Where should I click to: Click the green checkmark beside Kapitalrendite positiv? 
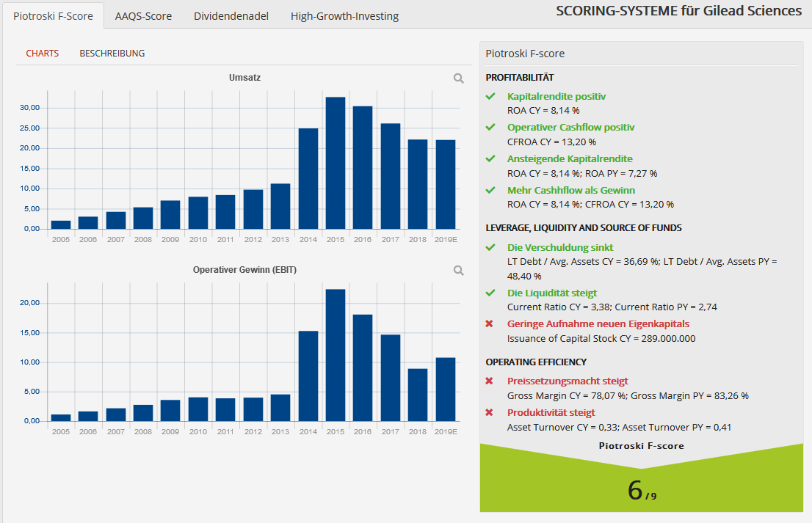[x=490, y=96]
